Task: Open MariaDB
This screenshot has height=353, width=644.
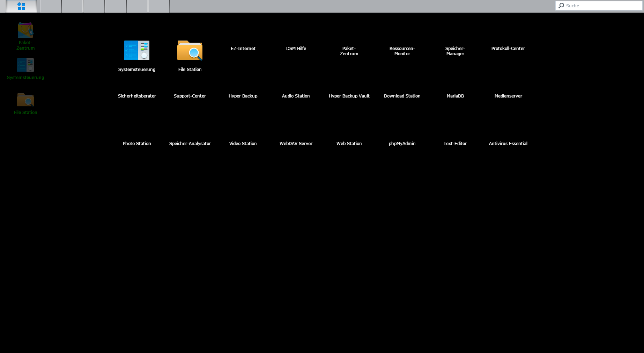Action: (455, 96)
